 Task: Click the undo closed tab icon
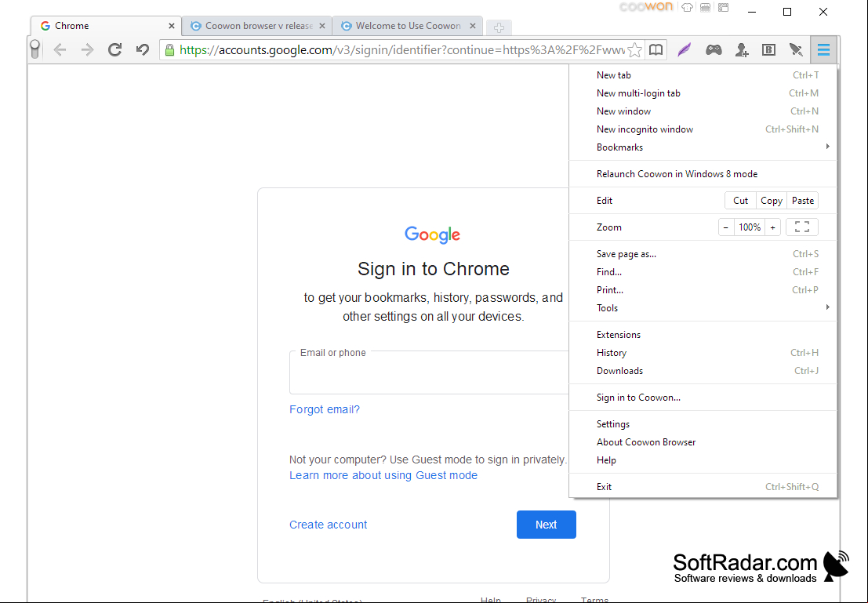coord(142,50)
